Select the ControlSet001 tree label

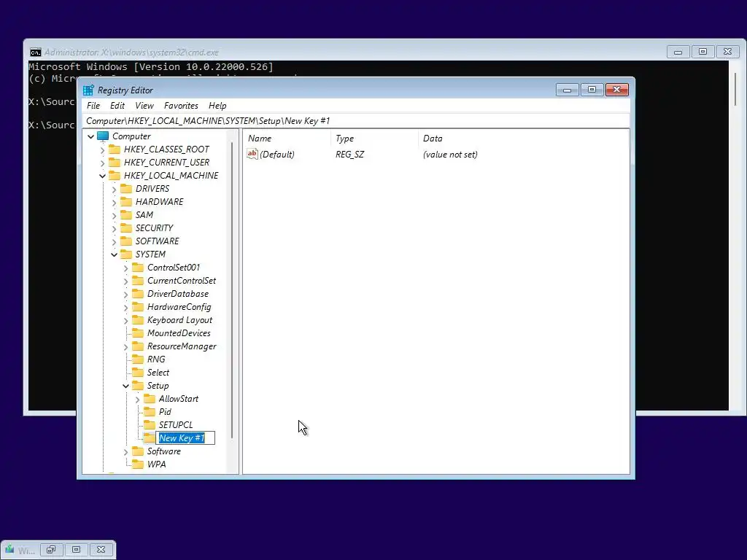174,268
